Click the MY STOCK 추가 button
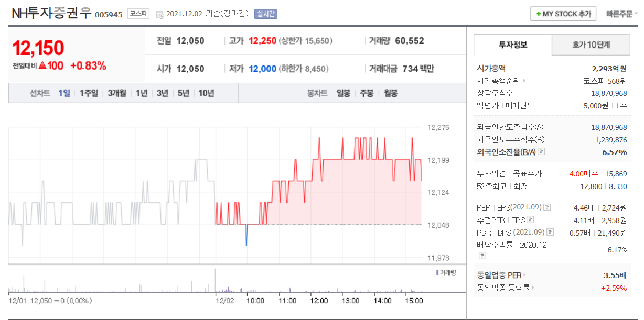The height and width of the screenshot is (320, 644). coord(563,14)
